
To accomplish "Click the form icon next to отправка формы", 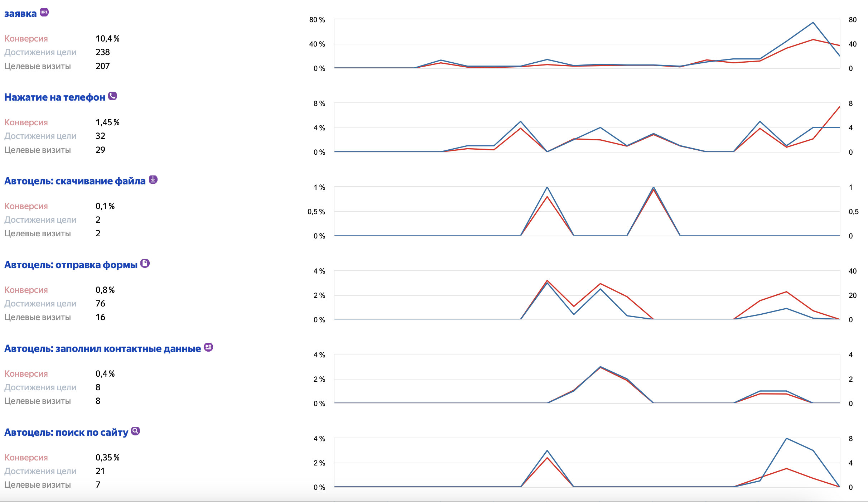I will 145,264.
